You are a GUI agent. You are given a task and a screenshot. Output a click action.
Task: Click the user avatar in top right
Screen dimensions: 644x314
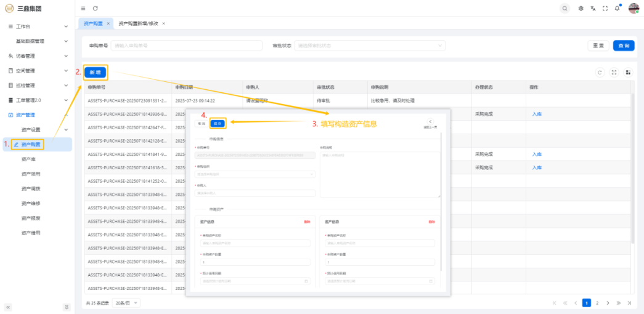click(634, 8)
